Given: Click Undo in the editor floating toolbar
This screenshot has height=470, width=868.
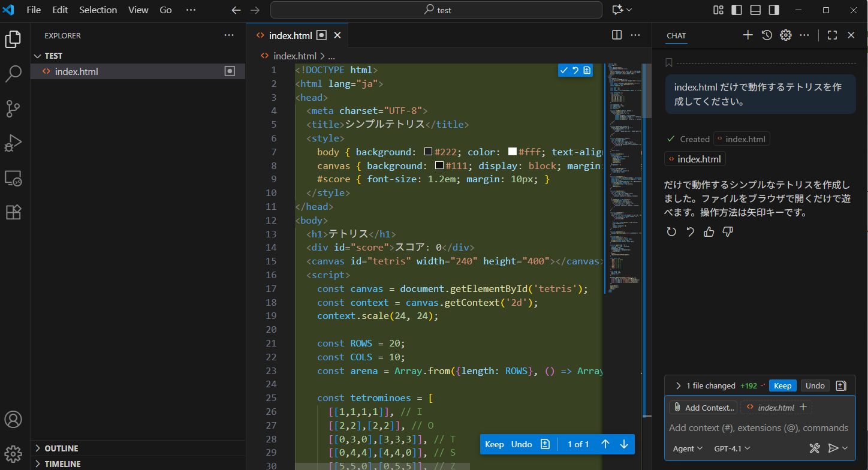Looking at the screenshot, I should [522, 444].
